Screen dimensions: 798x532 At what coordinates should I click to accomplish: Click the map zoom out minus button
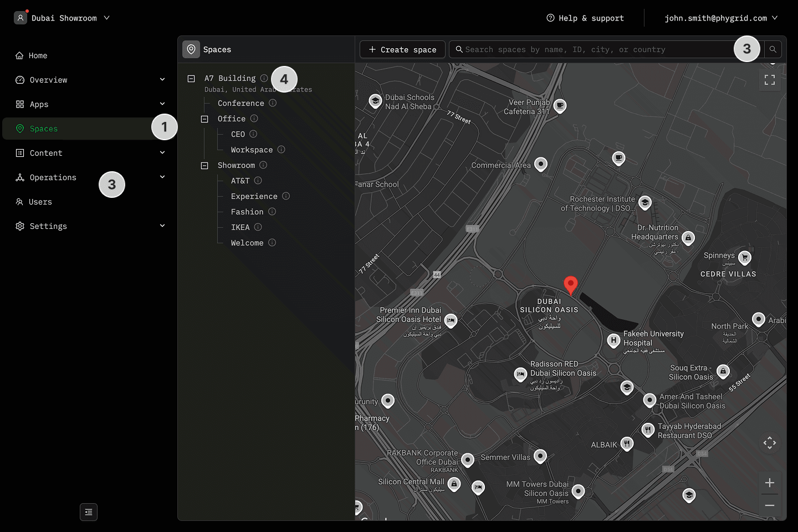pos(770,505)
